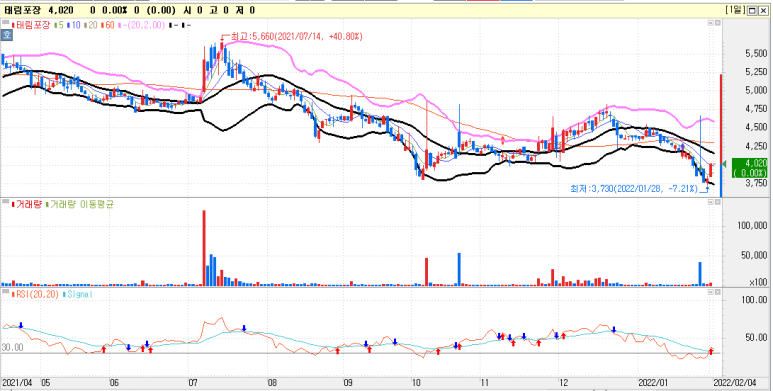Click the gray handle of price legend
This screenshot has width=773, height=391.
pyautogui.click(x=5, y=22)
